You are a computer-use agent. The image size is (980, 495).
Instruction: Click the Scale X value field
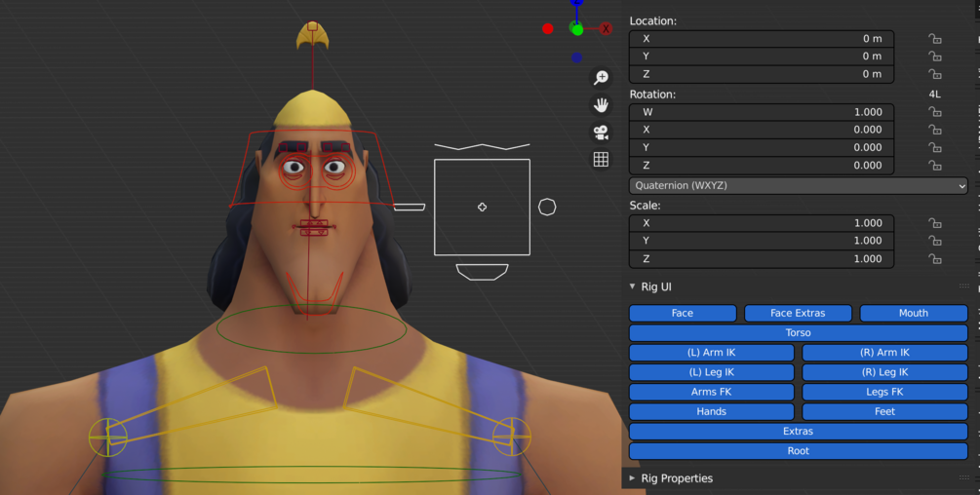pos(762,223)
